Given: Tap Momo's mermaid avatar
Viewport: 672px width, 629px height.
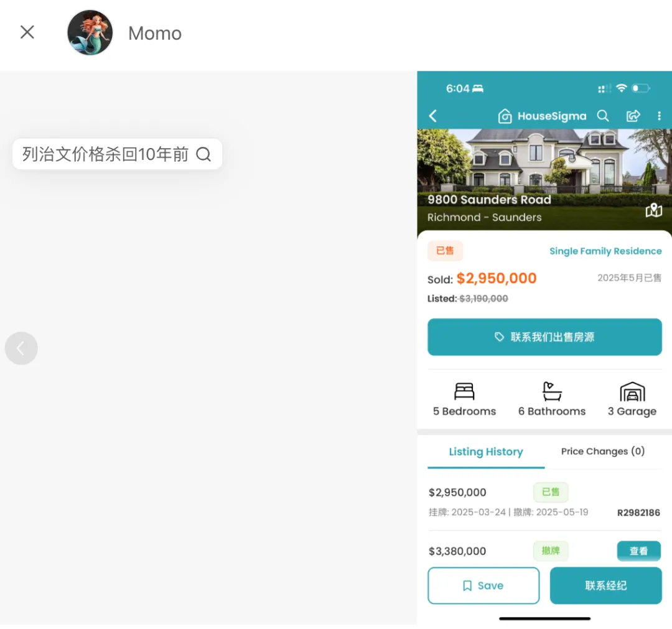Looking at the screenshot, I should coord(90,32).
